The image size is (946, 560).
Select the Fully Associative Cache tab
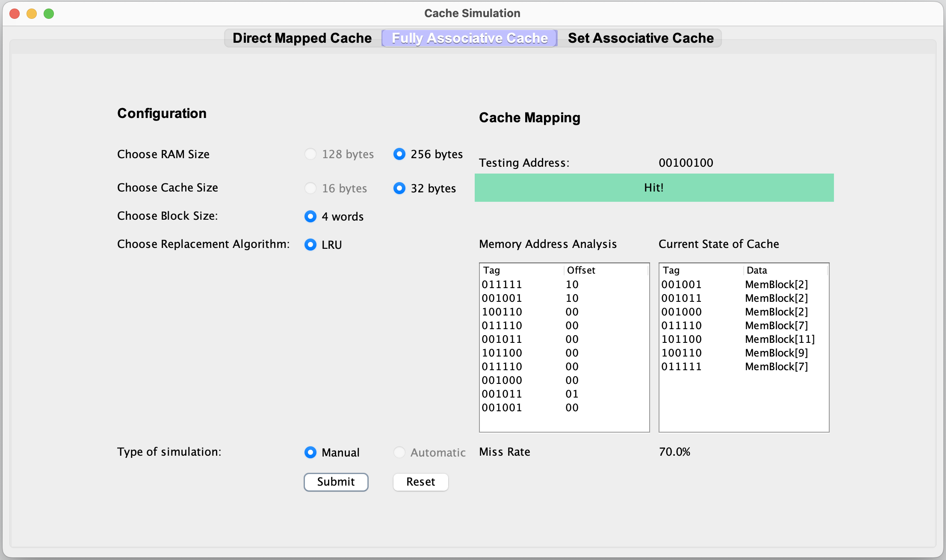tap(470, 38)
